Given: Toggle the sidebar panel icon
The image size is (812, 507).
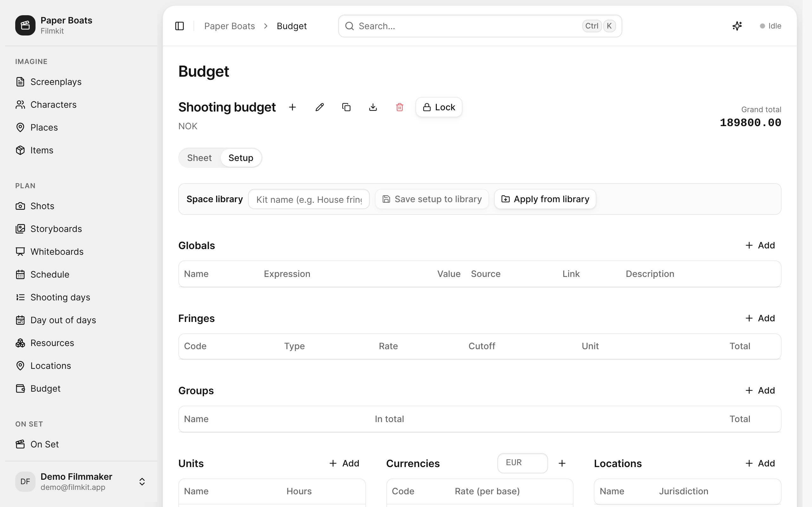Looking at the screenshot, I should [180, 26].
